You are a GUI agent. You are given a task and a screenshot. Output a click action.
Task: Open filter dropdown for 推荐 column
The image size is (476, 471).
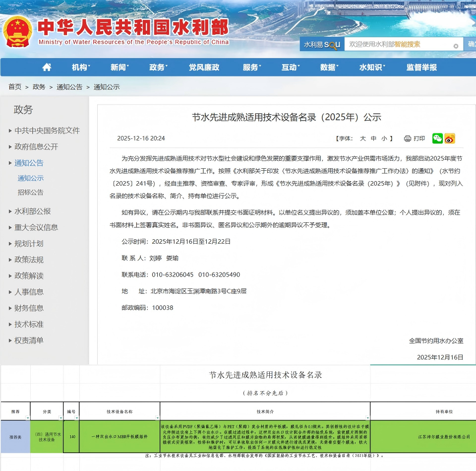[27, 418]
